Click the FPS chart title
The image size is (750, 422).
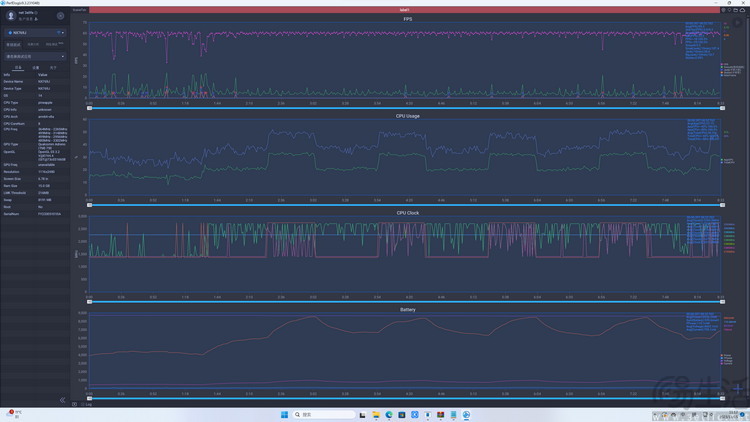pyautogui.click(x=408, y=19)
